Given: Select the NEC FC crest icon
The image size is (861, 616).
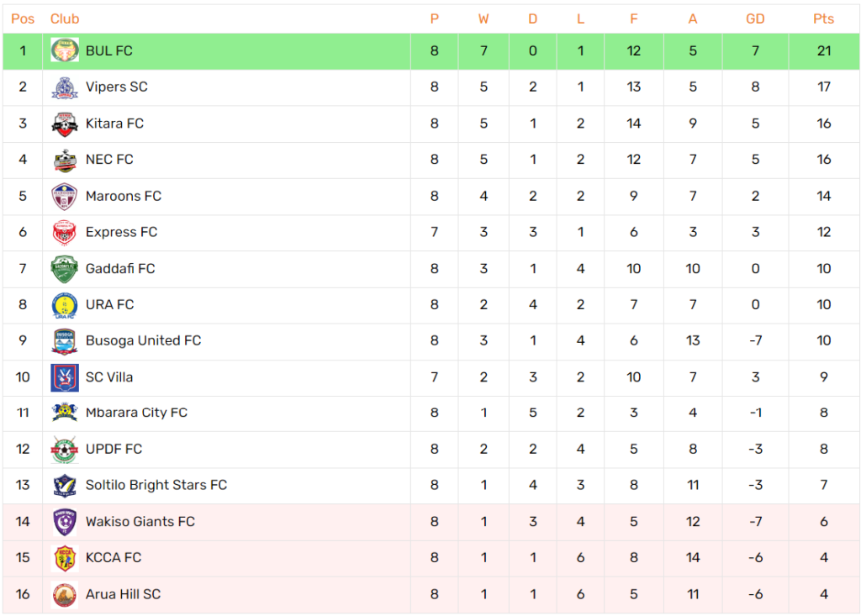Looking at the screenshot, I should (65, 160).
